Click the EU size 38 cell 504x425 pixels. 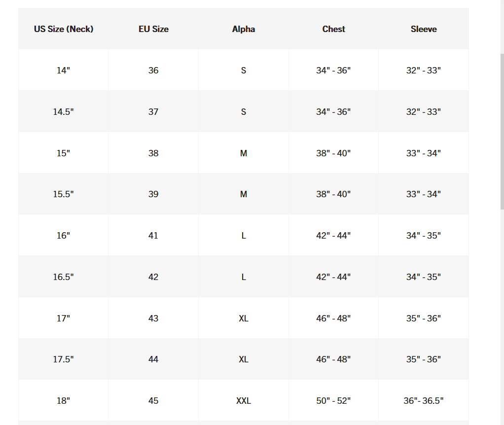[x=153, y=153]
